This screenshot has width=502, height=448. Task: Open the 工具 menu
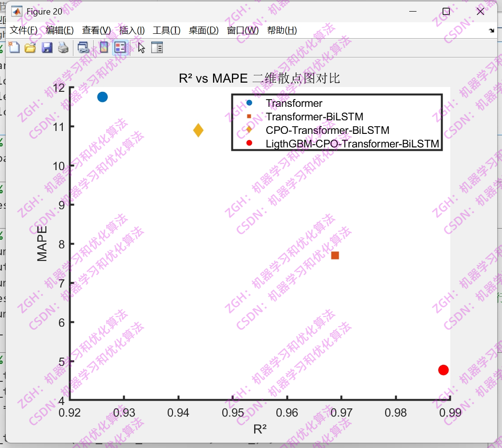[x=167, y=30]
